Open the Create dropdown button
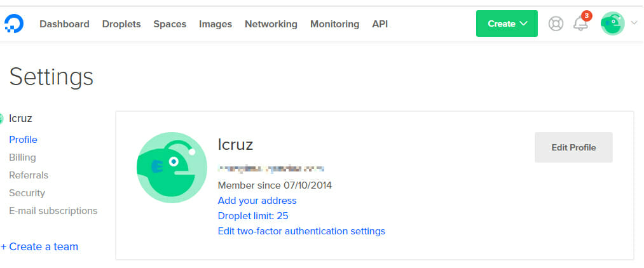The height and width of the screenshot is (268, 644). tap(507, 23)
